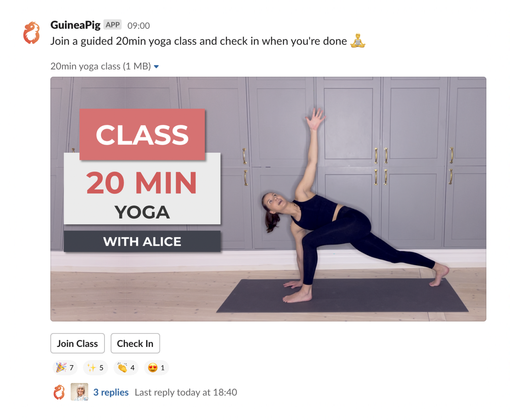The image size is (510, 420).
Task: Click the small GuineaPig avatar in thread replies
Action: point(59,392)
